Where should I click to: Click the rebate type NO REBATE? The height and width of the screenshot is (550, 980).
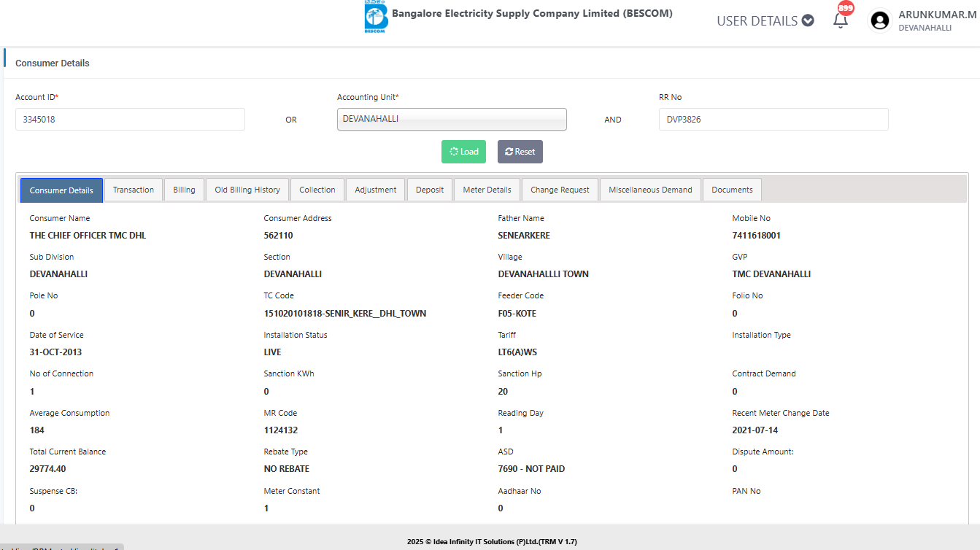coord(287,469)
